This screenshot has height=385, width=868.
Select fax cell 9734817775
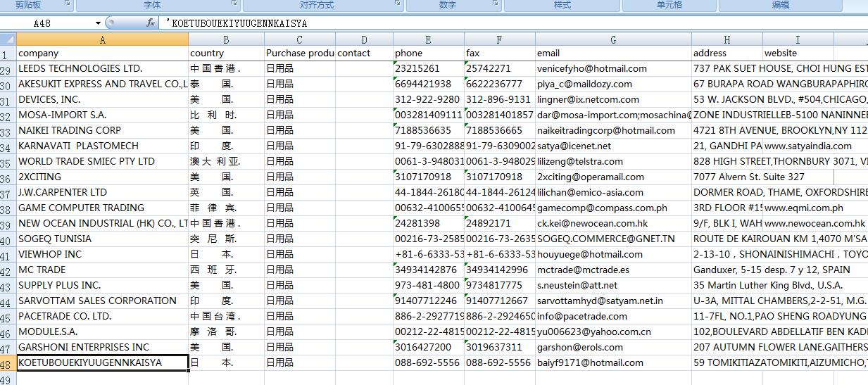click(x=499, y=286)
